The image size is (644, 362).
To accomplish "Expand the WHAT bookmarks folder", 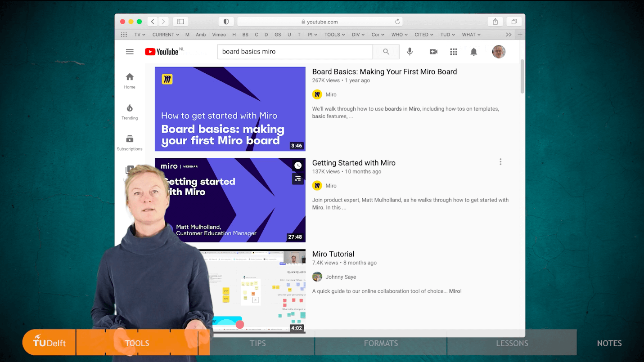I will (471, 35).
